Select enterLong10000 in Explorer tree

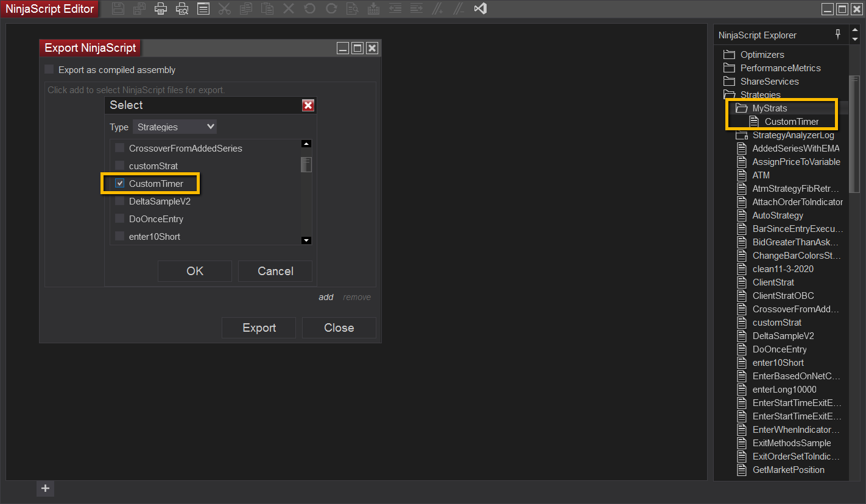pos(784,390)
